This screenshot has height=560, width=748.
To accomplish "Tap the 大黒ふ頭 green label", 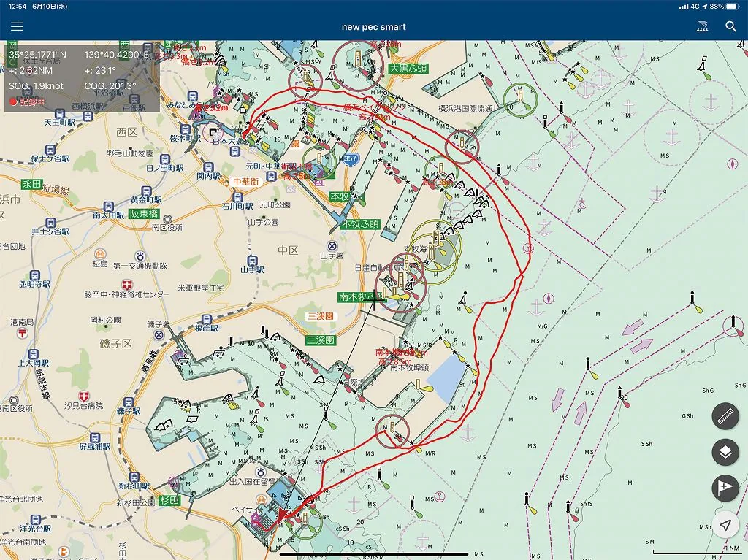I will (408, 68).
